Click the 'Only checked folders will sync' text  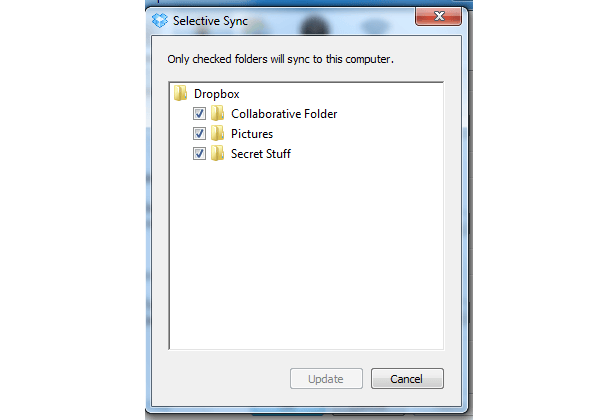click(280, 60)
